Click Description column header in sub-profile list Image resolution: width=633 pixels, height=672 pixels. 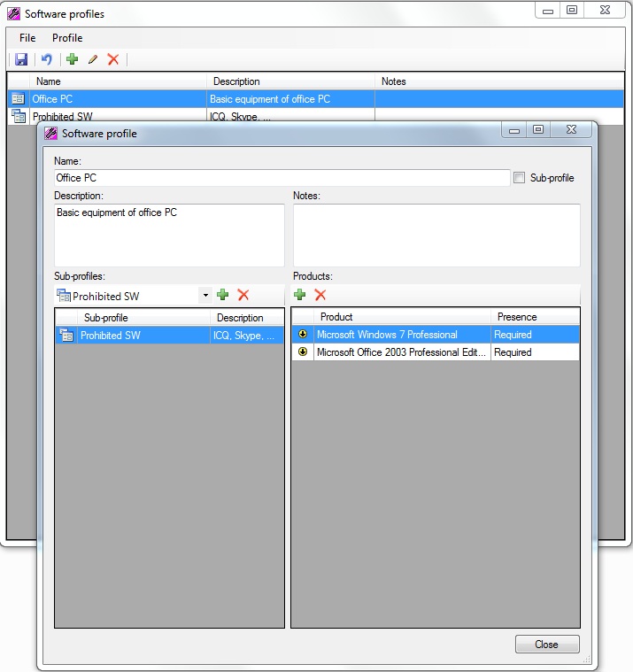247,318
